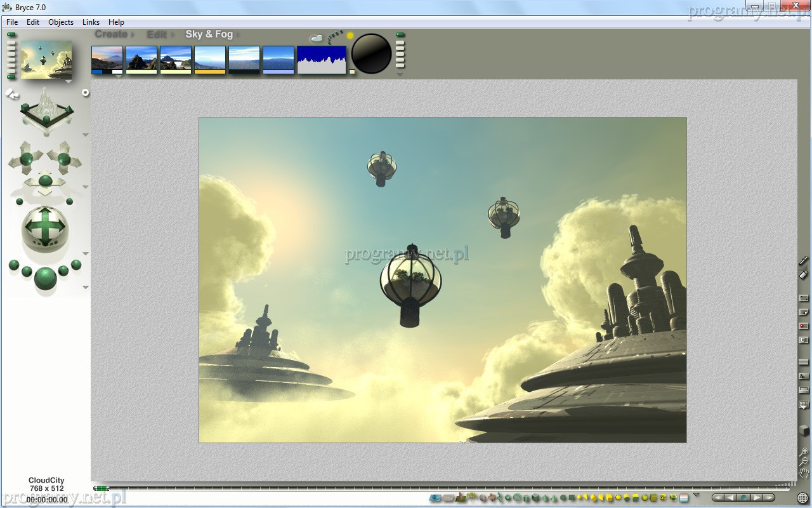Expand the triangle under nano preview thumbnail
812x508 pixels.
click(x=68, y=81)
